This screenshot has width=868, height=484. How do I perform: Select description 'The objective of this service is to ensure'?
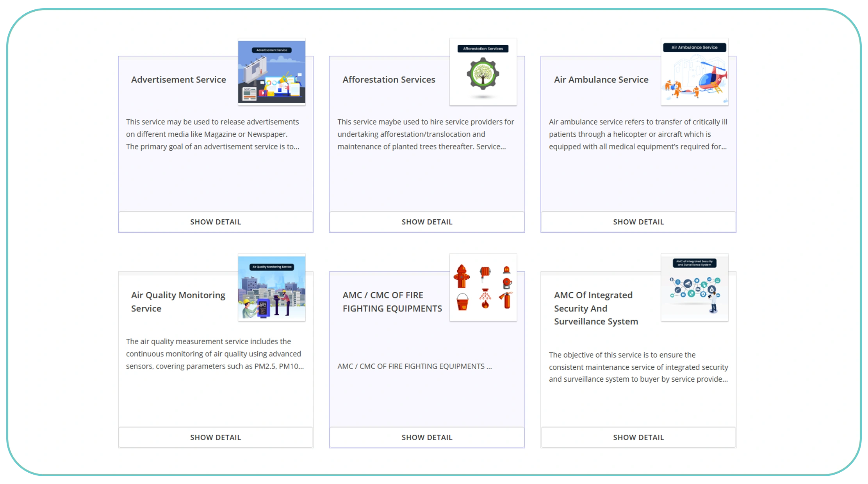pyautogui.click(x=638, y=367)
